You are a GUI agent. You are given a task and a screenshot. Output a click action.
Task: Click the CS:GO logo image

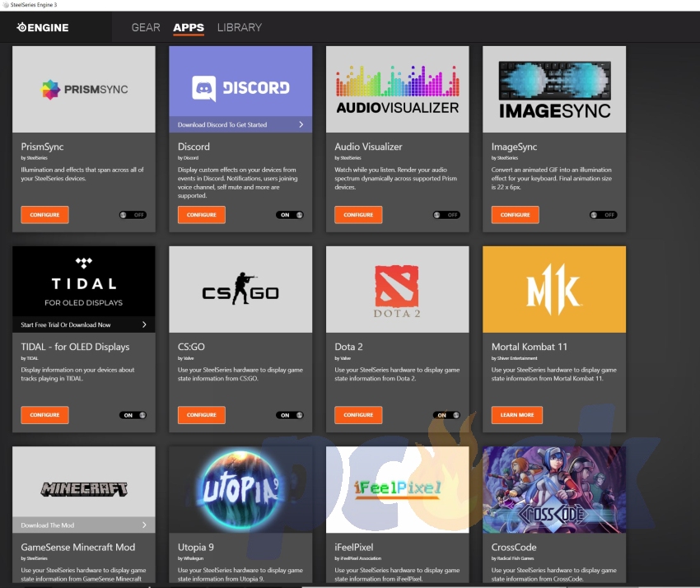[x=240, y=289]
